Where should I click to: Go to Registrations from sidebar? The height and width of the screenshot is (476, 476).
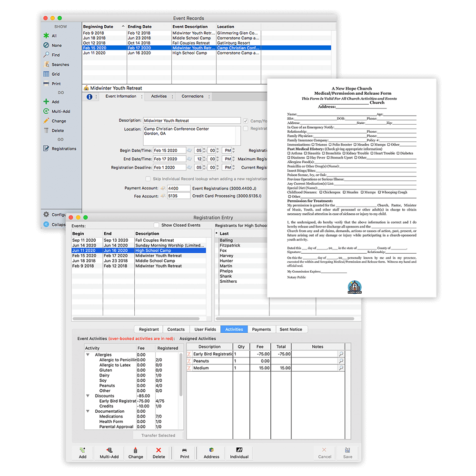[60, 149]
